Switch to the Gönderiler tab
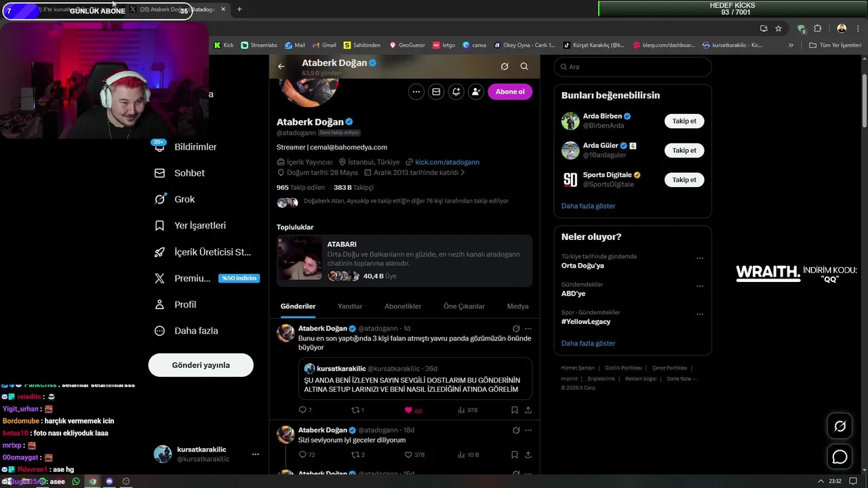 (298, 306)
